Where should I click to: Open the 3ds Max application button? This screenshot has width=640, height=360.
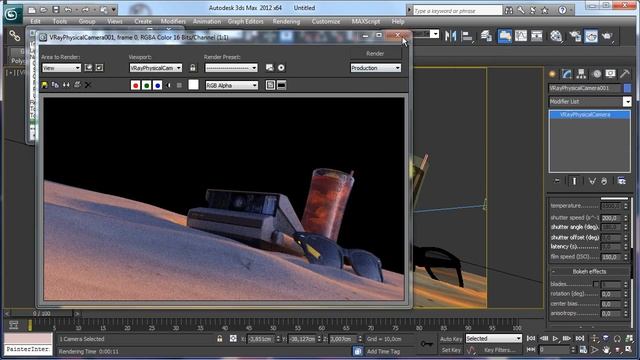click(x=13, y=14)
